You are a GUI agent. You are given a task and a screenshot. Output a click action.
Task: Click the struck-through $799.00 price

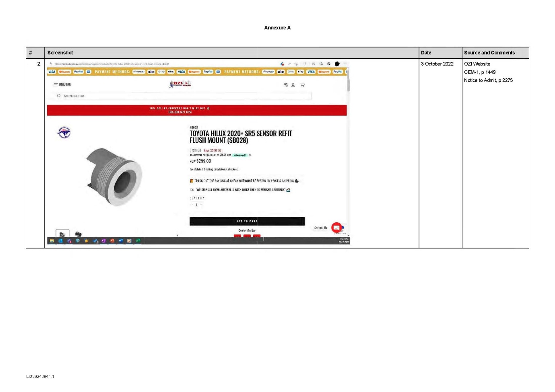[196, 150]
